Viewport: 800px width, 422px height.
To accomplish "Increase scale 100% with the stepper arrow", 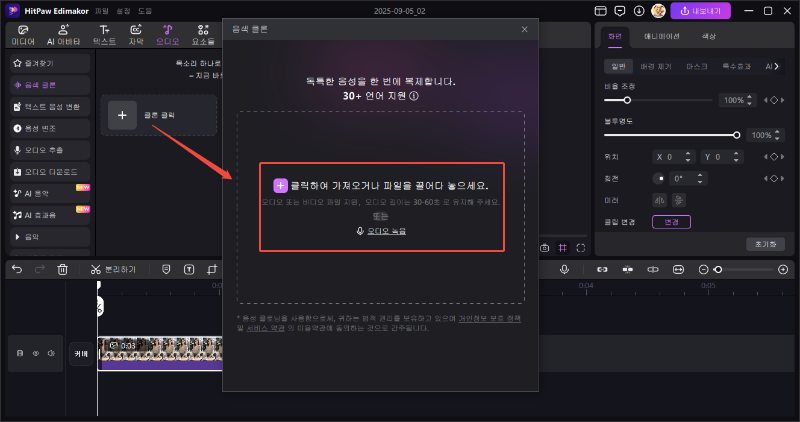I will [x=749, y=97].
